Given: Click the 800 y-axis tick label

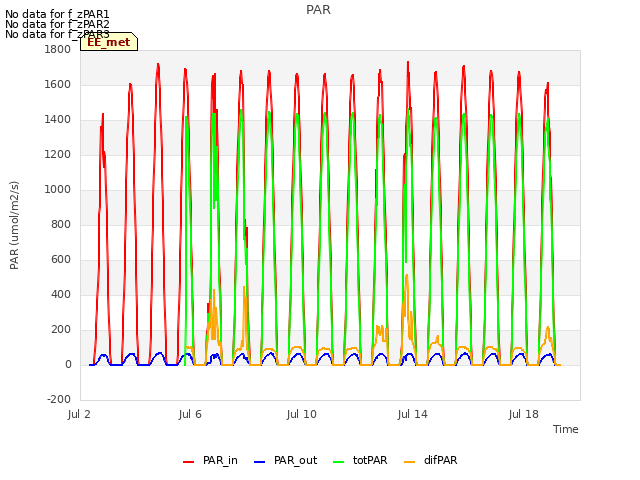Looking at the screenshot, I should (x=61, y=224).
